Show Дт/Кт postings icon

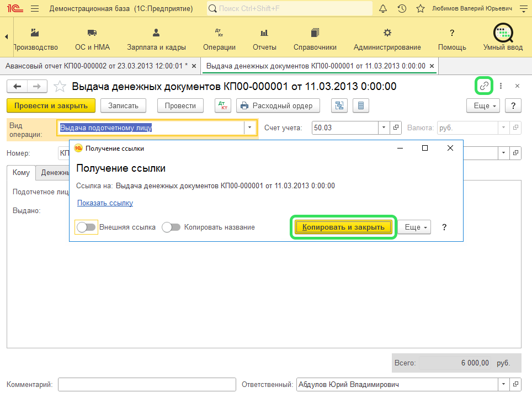pyautogui.click(x=223, y=105)
